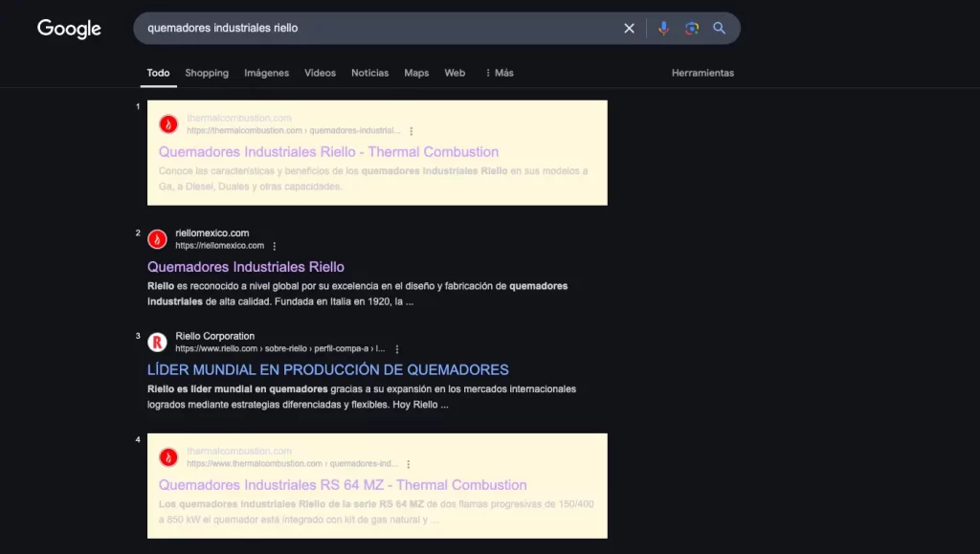Open options menu next to https://riellomexico.com
The width and height of the screenshot is (980, 554).
coord(275,246)
